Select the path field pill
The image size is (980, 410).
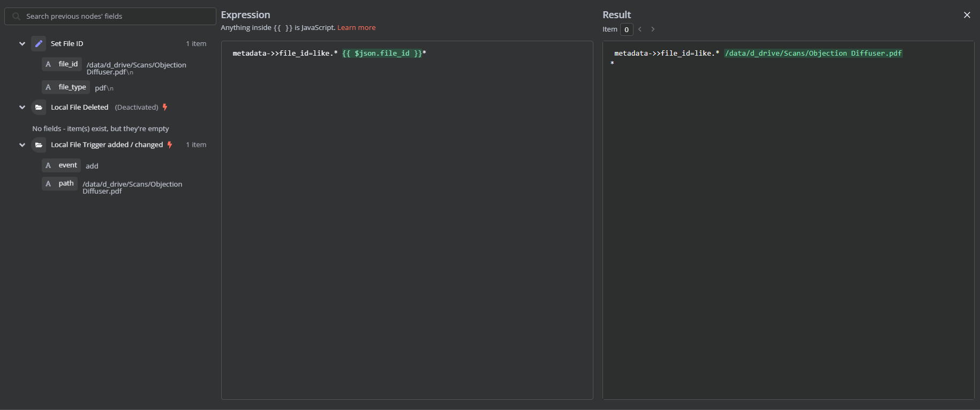[x=60, y=184]
